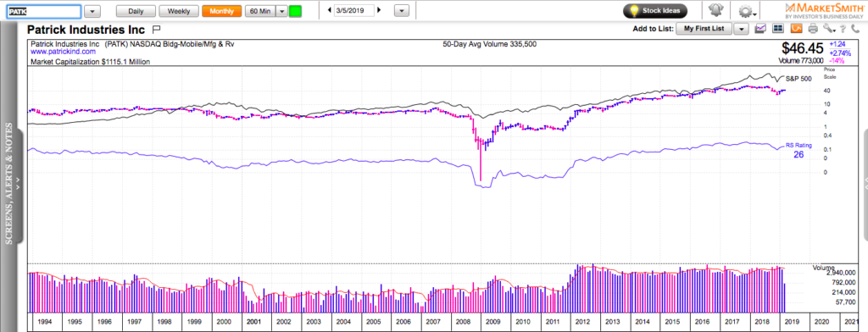
Task: Click the orange curved-arrow icon
Action: (797, 29)
